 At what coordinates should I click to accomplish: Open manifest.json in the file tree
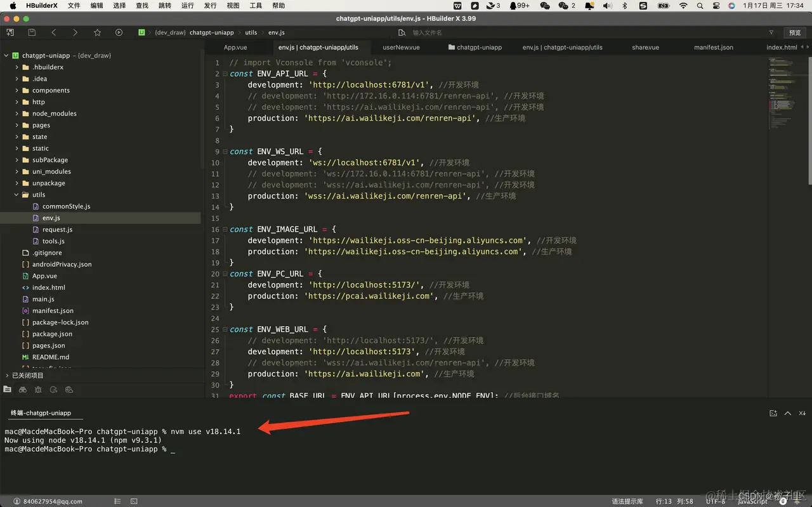pyautogui.click(x=53, y=311)
